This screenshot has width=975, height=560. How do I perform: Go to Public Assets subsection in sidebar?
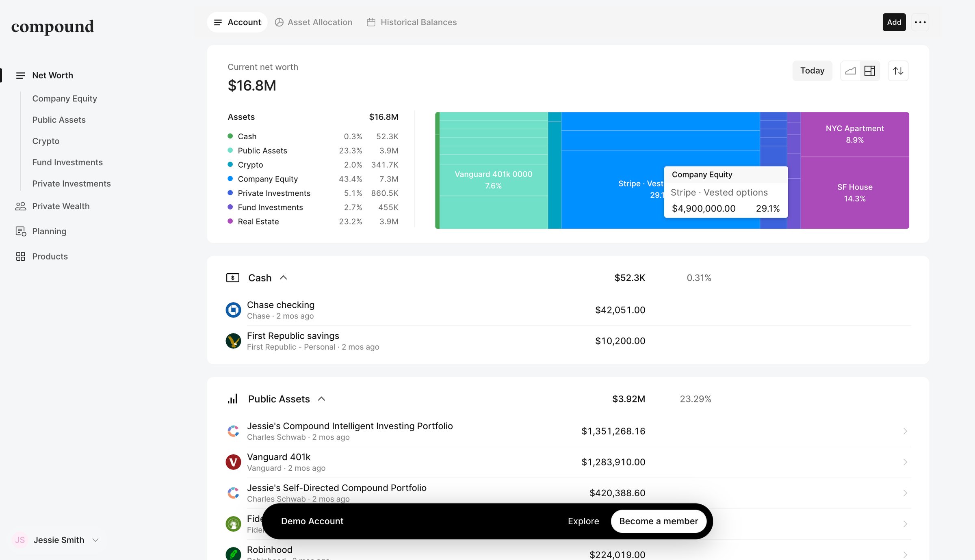point(59,120)
